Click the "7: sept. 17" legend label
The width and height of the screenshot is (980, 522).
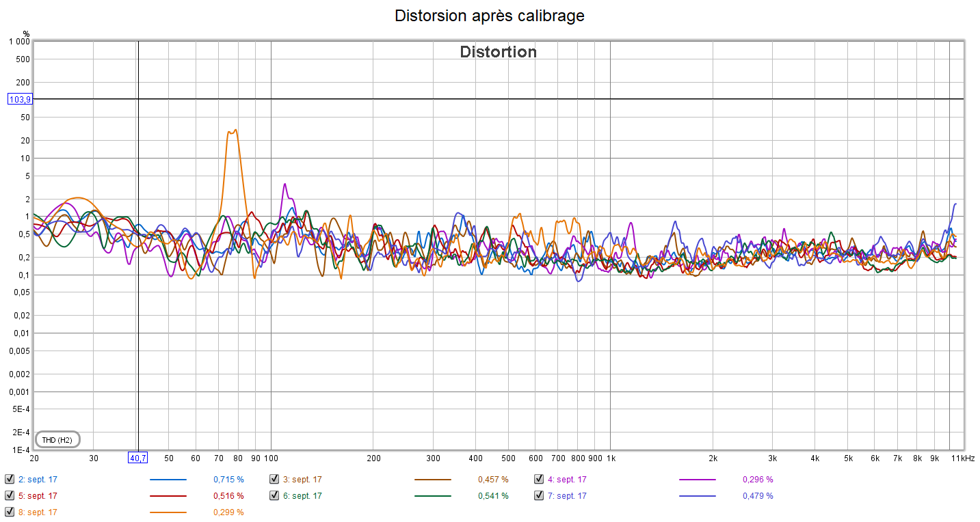[567, 496]
